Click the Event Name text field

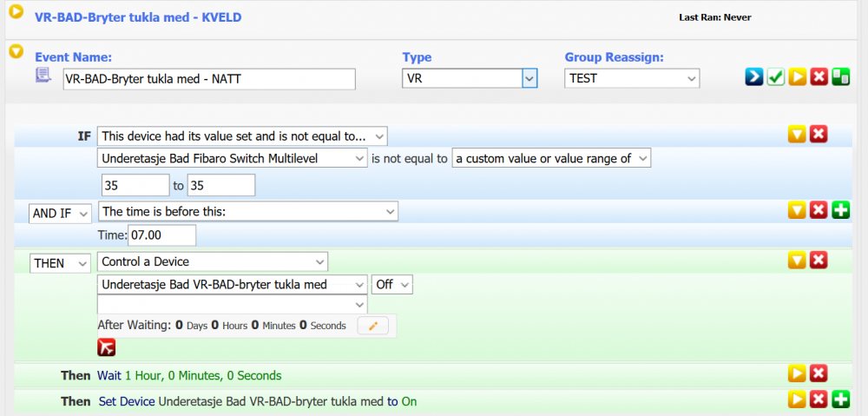click(x=209, y=78)
